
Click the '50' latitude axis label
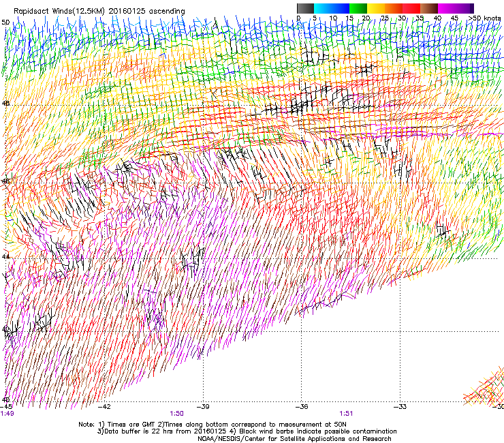5,22
